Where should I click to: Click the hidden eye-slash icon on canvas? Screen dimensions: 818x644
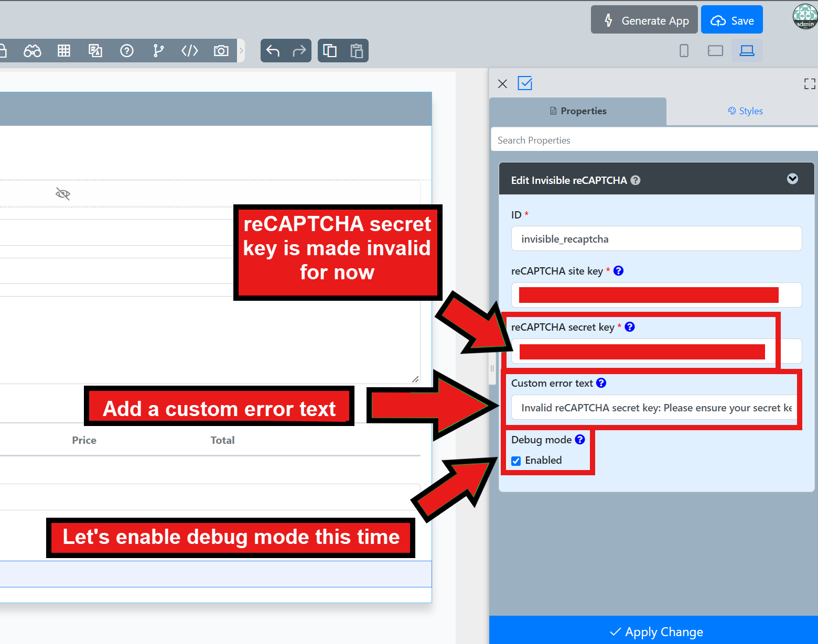click(x=63, y=194)
